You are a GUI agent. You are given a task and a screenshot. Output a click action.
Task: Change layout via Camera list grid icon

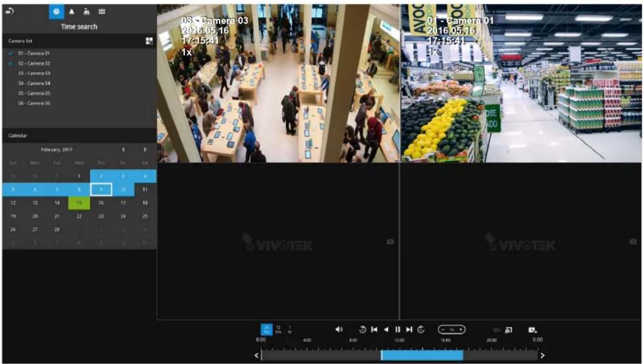[149, 42]
